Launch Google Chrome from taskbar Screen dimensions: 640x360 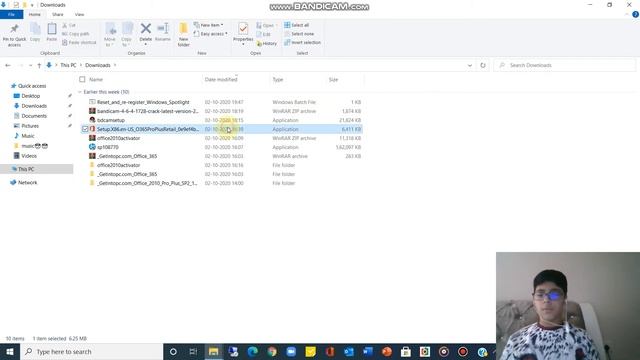click(x=272, y=351)
